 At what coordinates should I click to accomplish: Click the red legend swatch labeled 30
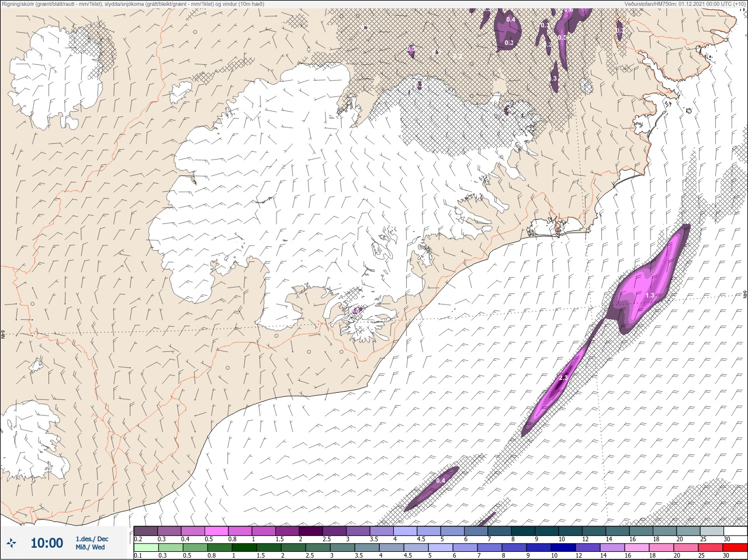click(x=735, y=548)
